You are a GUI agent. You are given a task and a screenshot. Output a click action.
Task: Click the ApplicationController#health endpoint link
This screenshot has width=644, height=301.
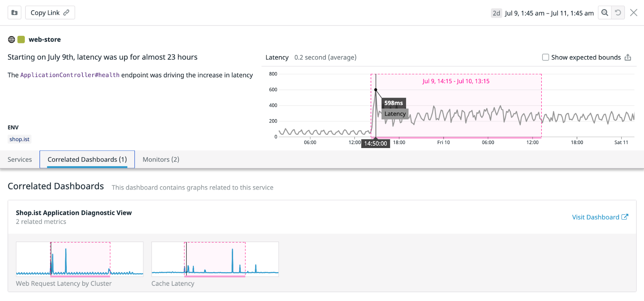coord(70,75)
